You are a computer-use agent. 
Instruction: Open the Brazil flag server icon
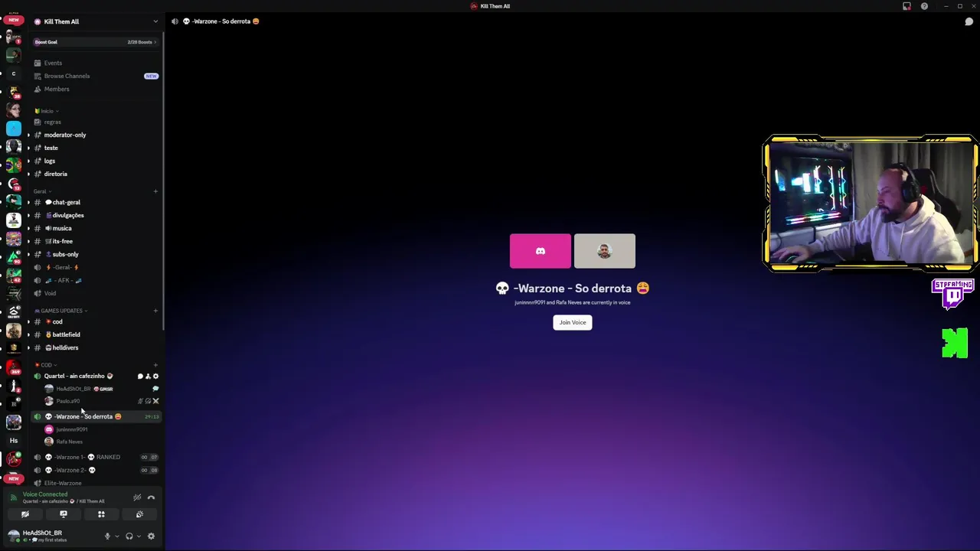tap(13, 165)
